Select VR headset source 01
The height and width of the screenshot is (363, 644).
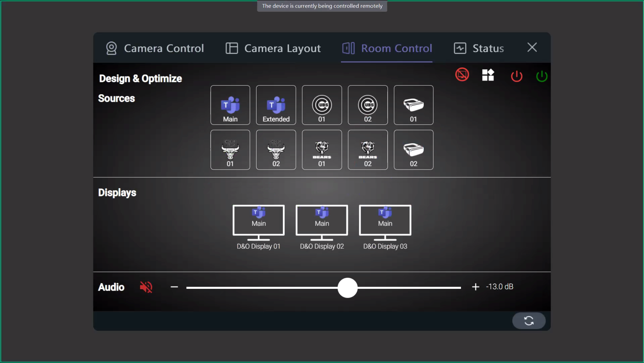point(413,105)
